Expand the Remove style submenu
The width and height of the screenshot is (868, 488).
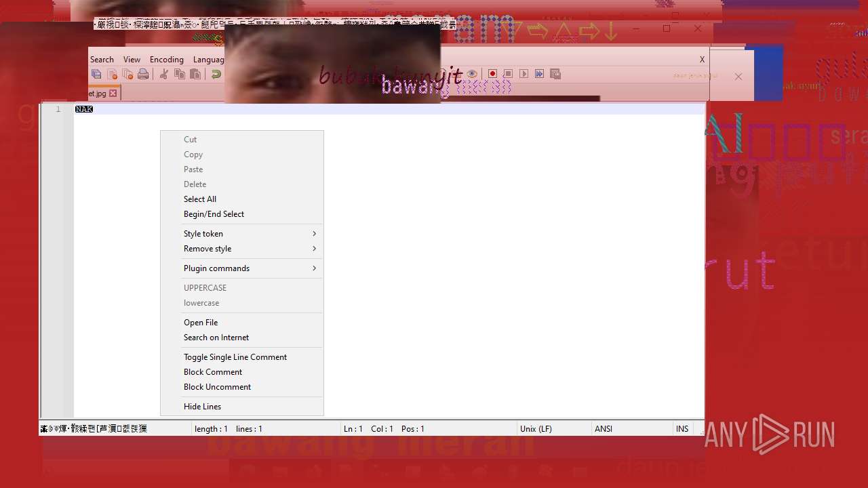(x=242, y=249)
